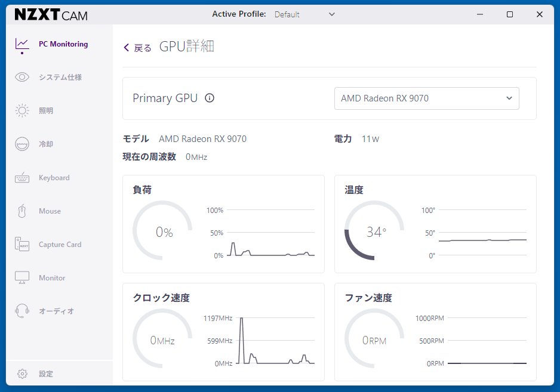Click the クロック速度 history graph

click(x=275, y=341)
